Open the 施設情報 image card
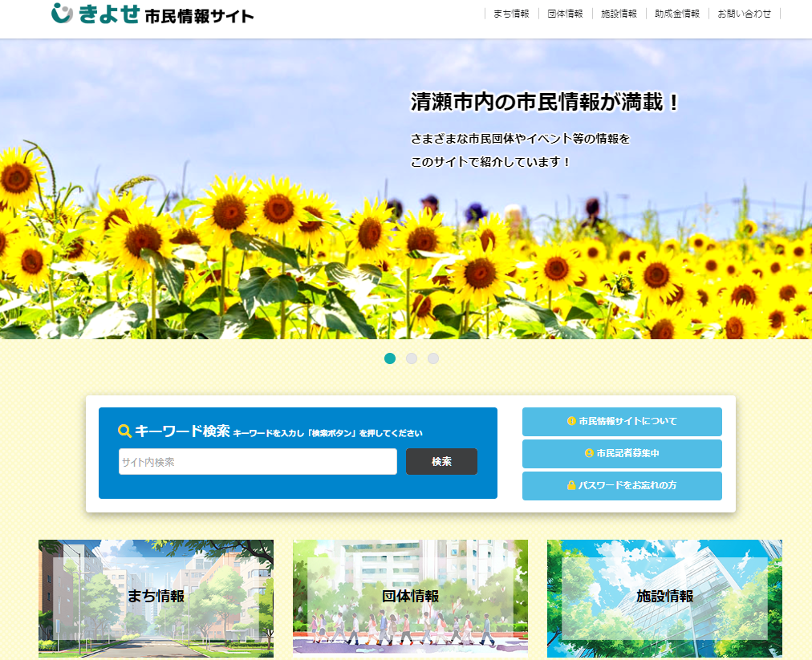The width and height of the screenshot is (812, 660). 664,597
